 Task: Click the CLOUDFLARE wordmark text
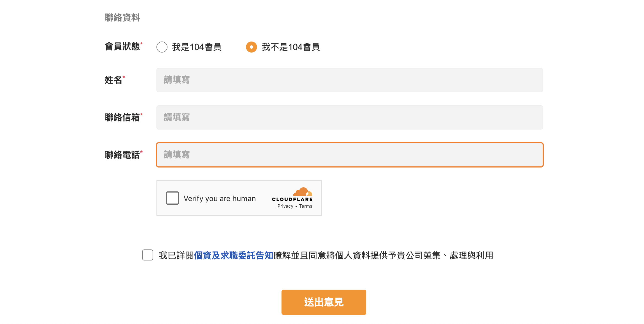pyautogui.click(x=292, y=199)
